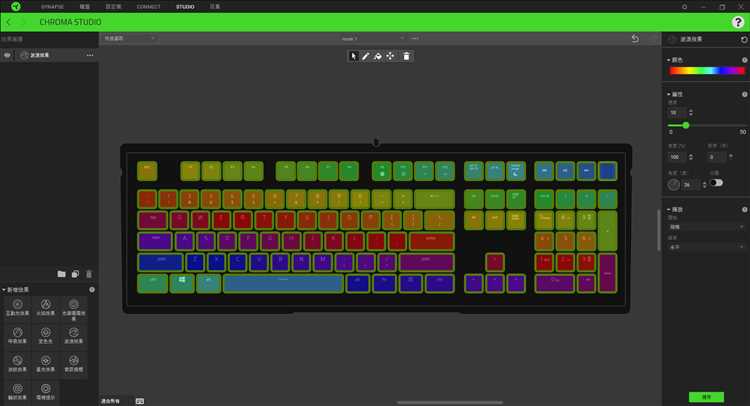Image resolution: width=750 pixels, height=406 pixels.
Task: Reset the effect with the circular arrow icon
Action: (x=744, y=39)
